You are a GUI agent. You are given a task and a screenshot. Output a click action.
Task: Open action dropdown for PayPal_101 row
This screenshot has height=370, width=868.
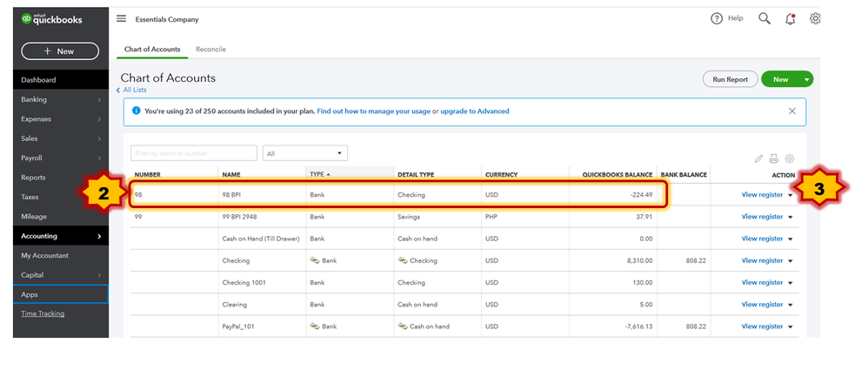(791, 326)
